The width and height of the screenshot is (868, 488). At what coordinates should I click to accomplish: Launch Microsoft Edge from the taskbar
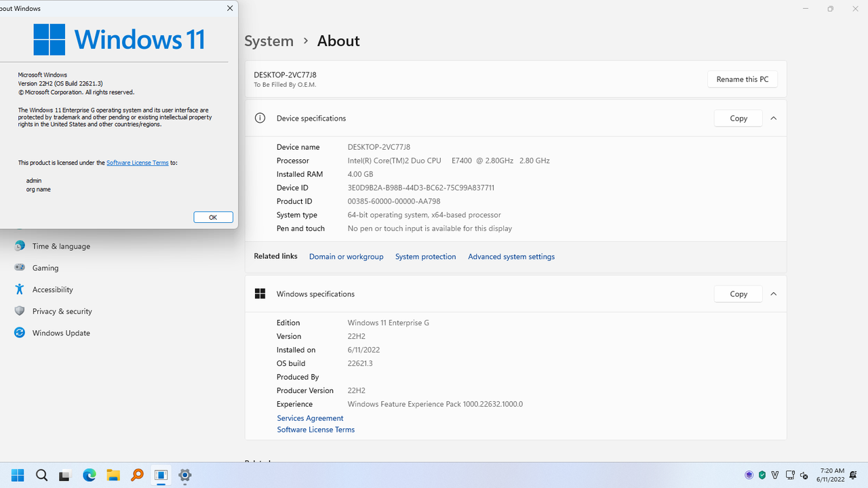(90, 475)
